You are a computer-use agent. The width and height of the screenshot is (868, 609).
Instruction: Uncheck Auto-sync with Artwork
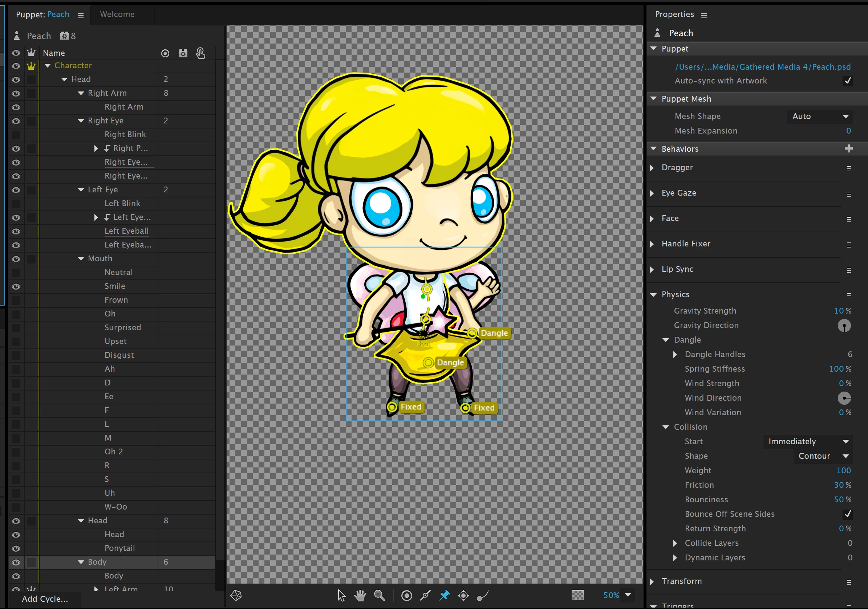tap(848, 81)
